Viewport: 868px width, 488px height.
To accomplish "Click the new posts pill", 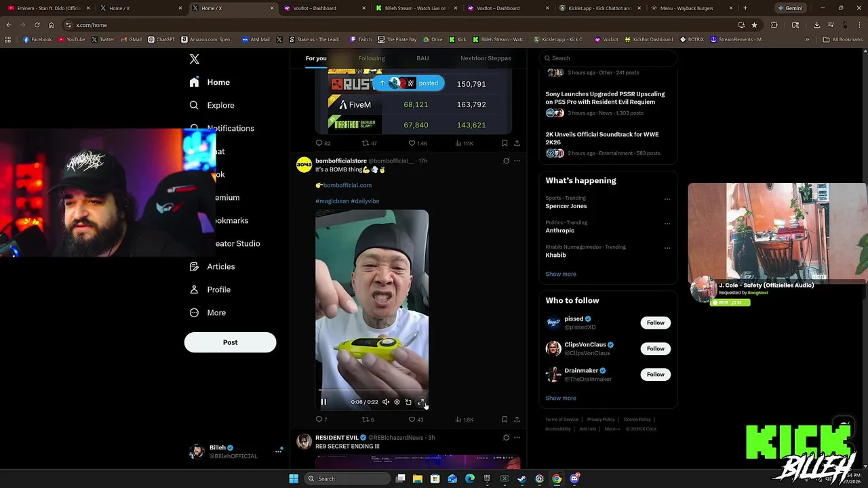I will pyautogui.click(x=408, y=83).
